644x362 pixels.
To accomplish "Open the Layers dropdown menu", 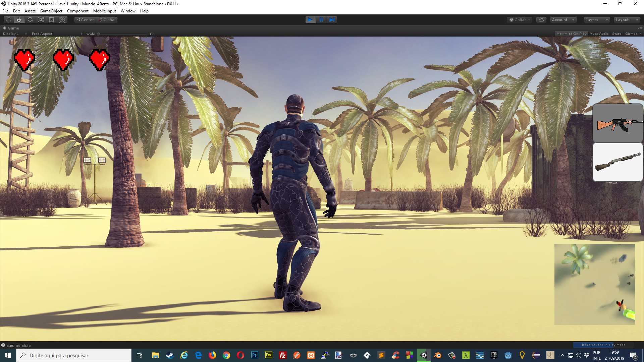I will [x=596, y=19].
